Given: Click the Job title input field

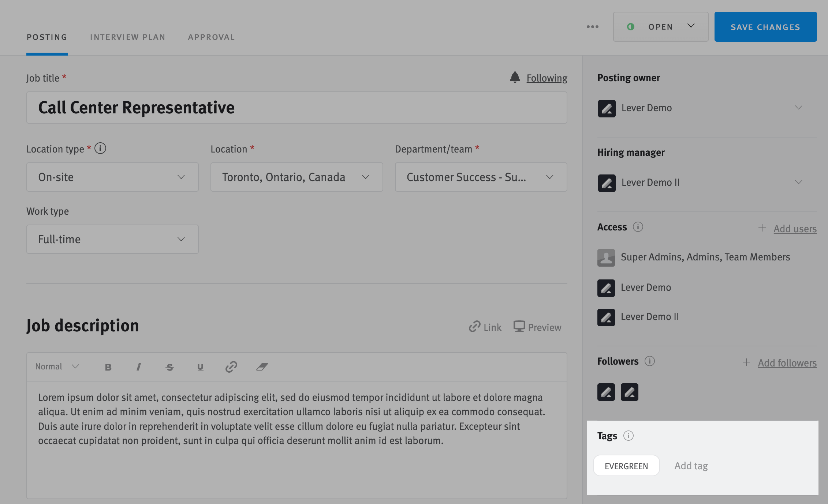Looking at the screenshot, I should [x=296, y=108].
